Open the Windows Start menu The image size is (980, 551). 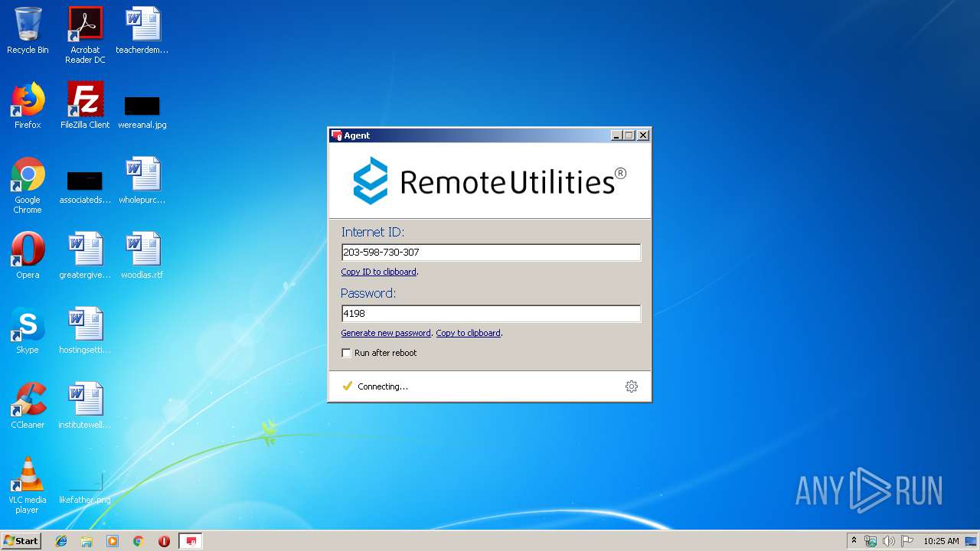click(21, 541)
